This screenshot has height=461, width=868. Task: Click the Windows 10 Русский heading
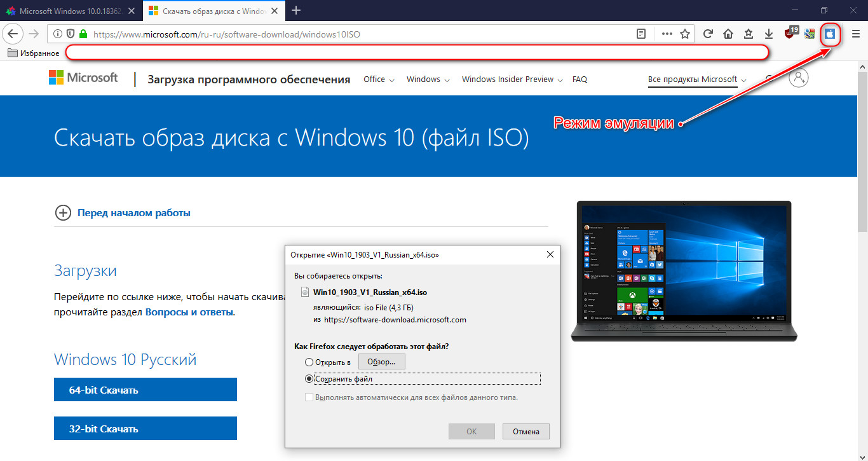[125, 359]
